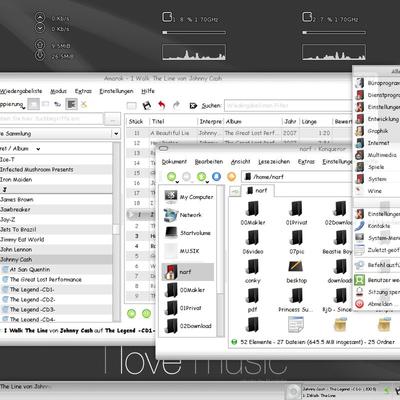Click the small button left of narf tab

[x=235, y=191]
